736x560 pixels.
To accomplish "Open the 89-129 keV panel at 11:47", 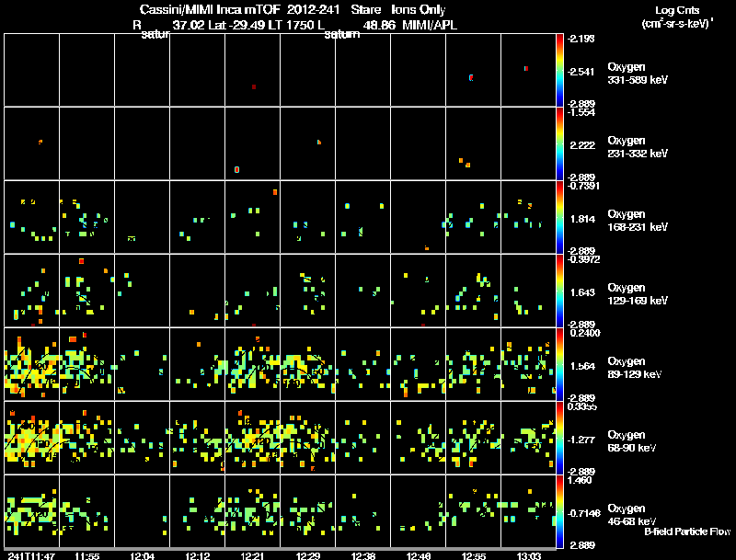I will coord(32,364).
